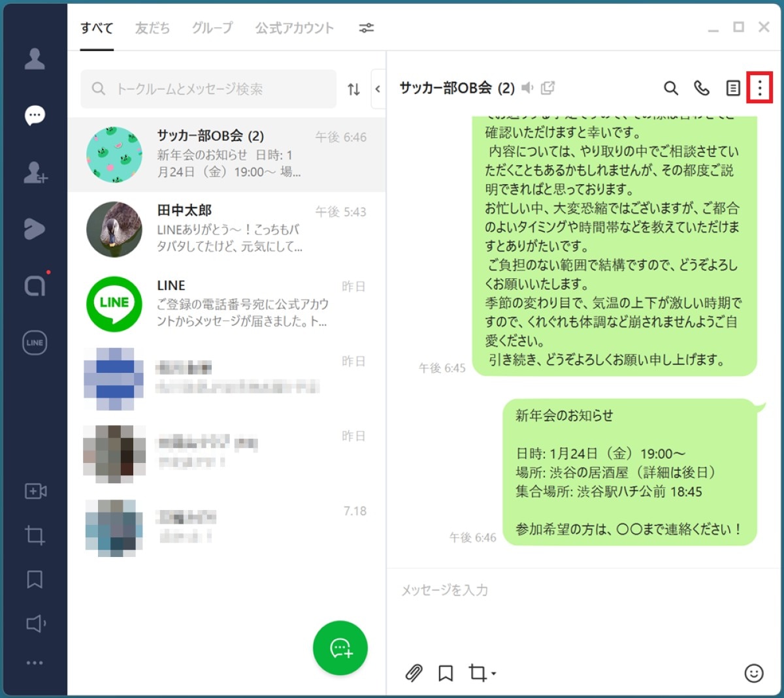Image resolution: width=784 pixels, height=698 pixels.
Task: Open the emoji sticker picker
Action: click(x=753, y=673)
